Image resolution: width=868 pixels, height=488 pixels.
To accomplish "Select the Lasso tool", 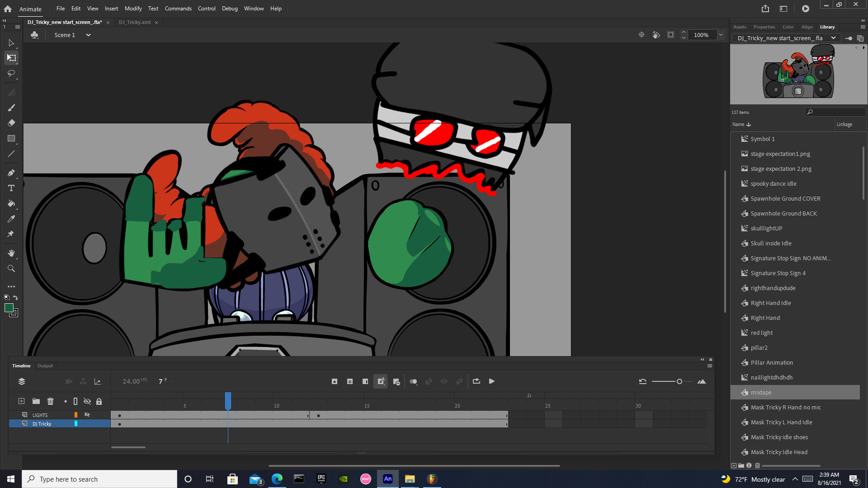I will click(x=11, y=73).
